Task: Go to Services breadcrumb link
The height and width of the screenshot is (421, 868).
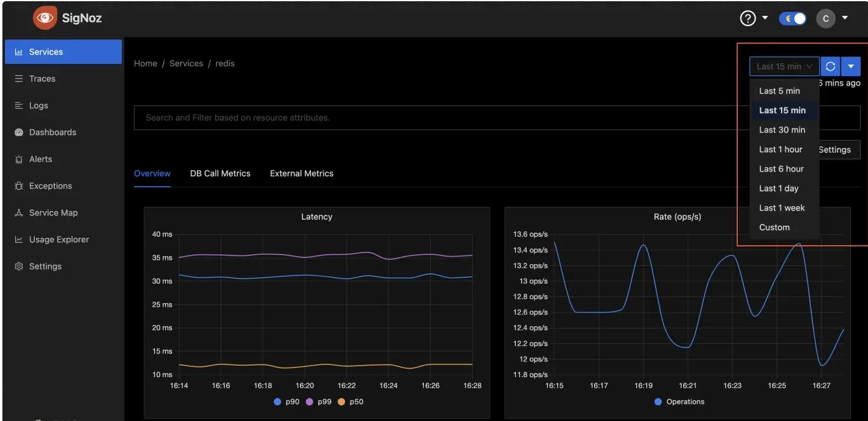Action: click(186, 63)
